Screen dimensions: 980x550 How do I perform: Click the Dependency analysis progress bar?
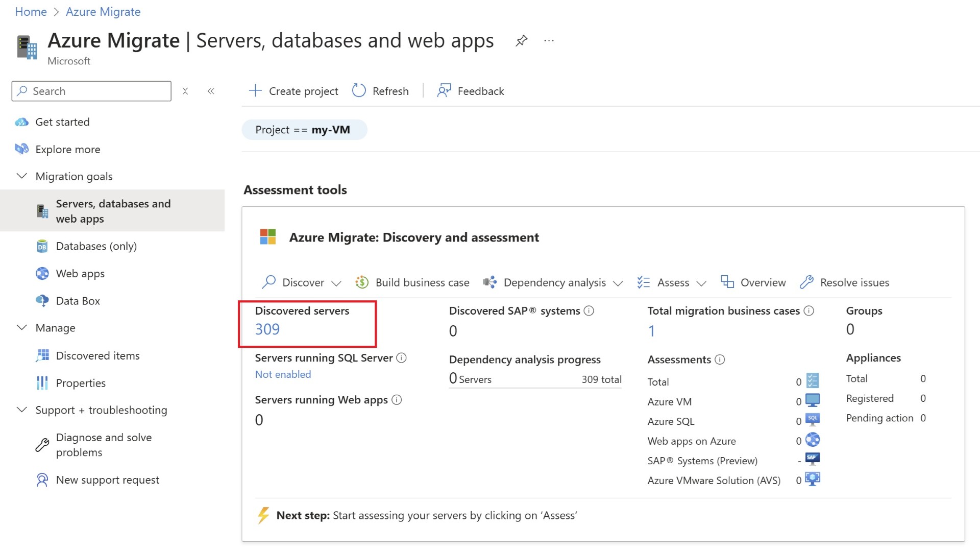click(x=535, y=389)
